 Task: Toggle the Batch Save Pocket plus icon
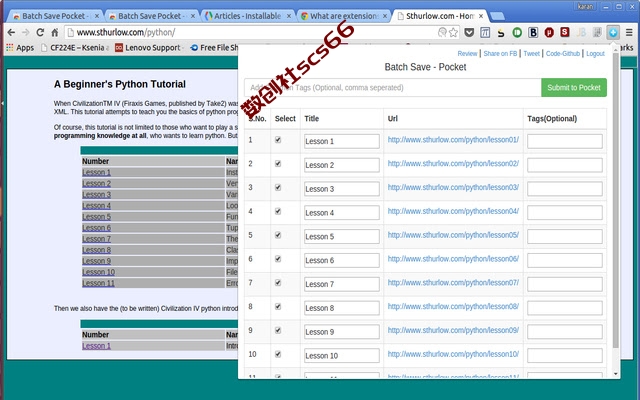pos(613,32)
